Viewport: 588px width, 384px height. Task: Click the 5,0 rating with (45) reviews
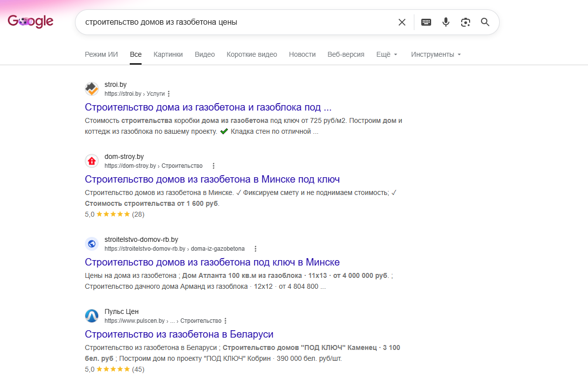(114, 369)
